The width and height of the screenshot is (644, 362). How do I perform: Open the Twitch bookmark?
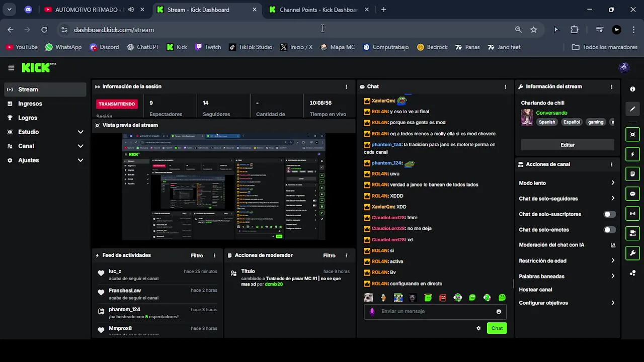click(208, 47)
